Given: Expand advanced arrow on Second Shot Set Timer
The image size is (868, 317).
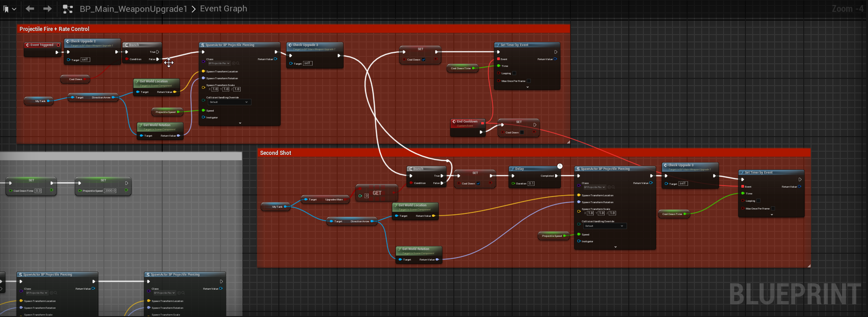Looking at the screenshot, I should point(772,215).
